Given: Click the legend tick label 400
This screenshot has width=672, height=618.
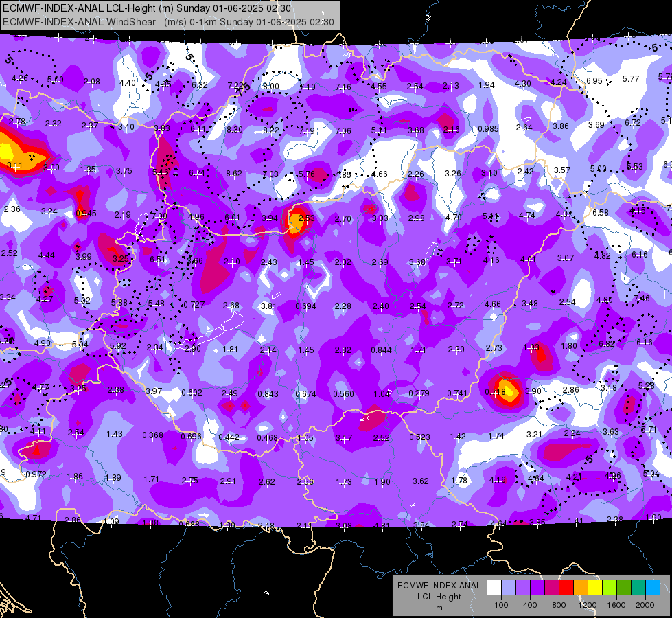Looking at the screenshot, I should pos(530,605).
